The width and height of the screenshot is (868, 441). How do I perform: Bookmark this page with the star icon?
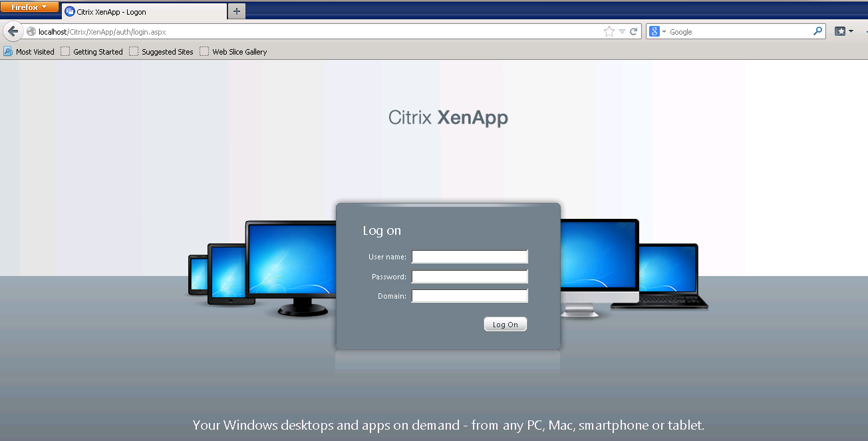(609, 31)
